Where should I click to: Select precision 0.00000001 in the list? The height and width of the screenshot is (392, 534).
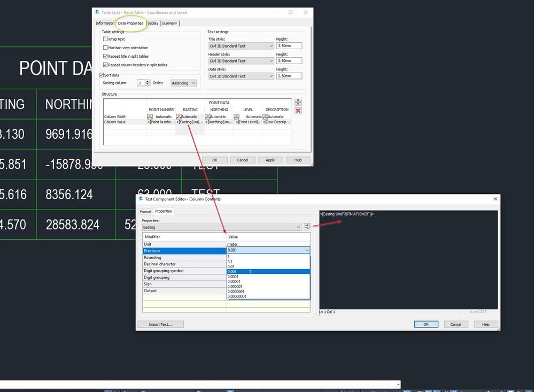coord(268,296)
